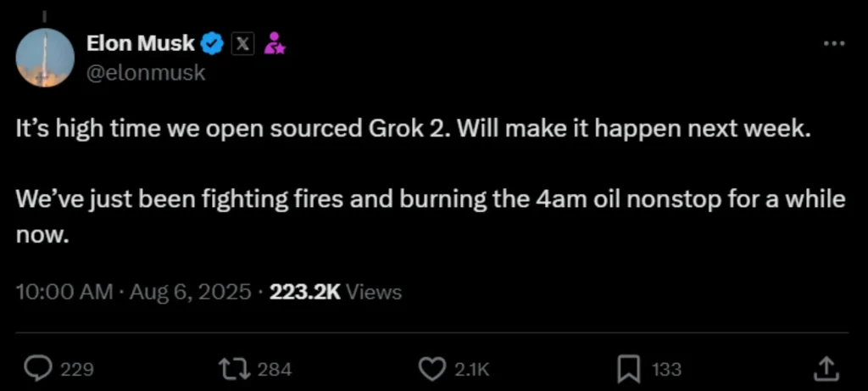Open the 10:00 AM Aug 6, 2025 timestamp

pyautogui.click(x=134, y=292)
